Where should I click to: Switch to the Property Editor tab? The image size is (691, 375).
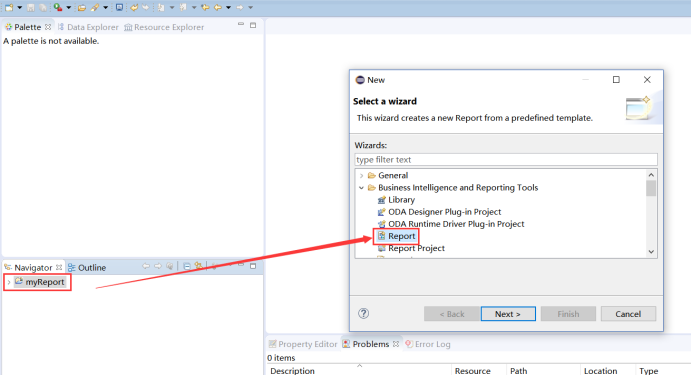(x=303, y=344)
